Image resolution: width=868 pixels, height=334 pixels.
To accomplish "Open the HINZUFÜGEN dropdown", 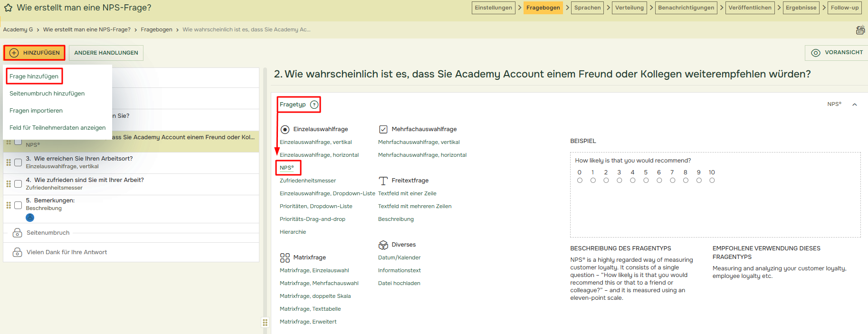I will click(x=34, y=53).
